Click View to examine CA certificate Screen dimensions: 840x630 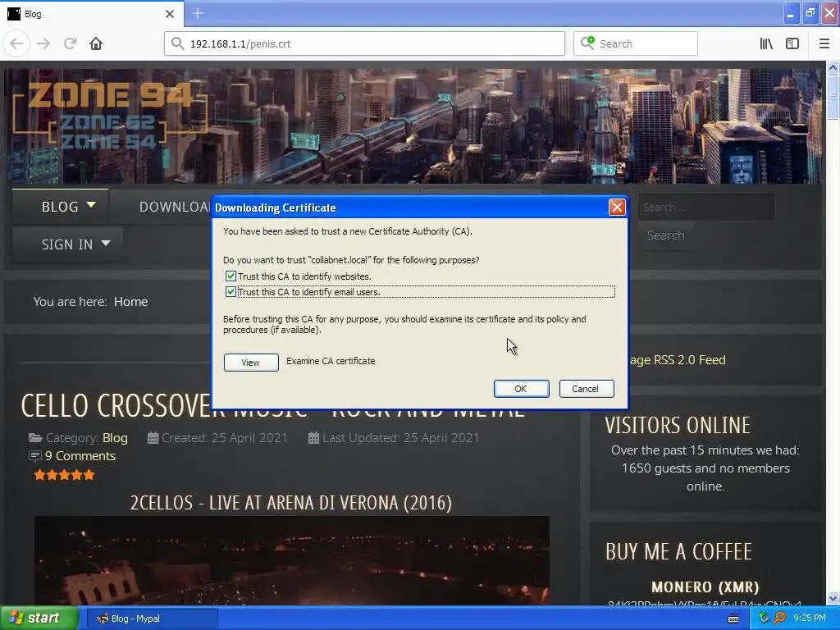[x=251, y=362]
